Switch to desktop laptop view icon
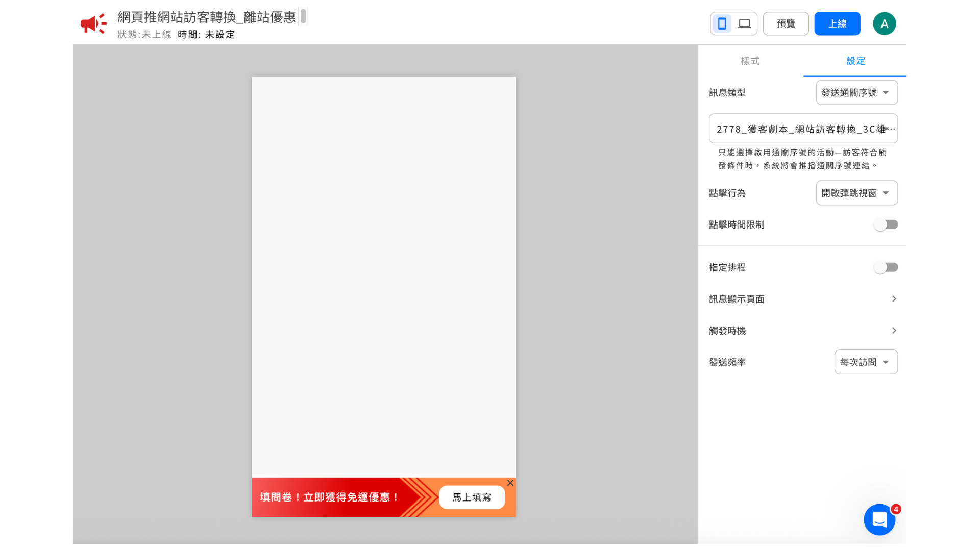 pyautogui.click(x=745, y=24)
